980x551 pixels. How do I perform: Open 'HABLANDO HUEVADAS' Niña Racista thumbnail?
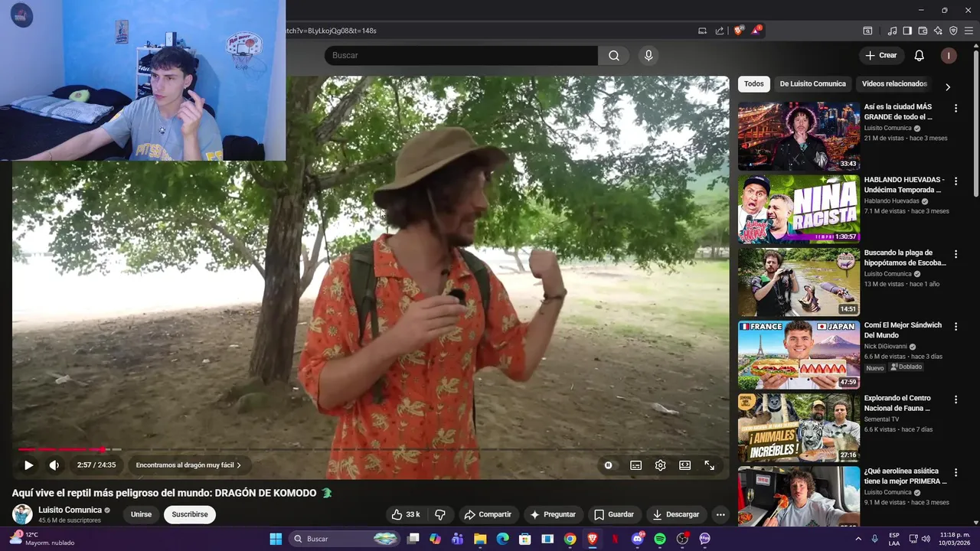pos(799,209)
